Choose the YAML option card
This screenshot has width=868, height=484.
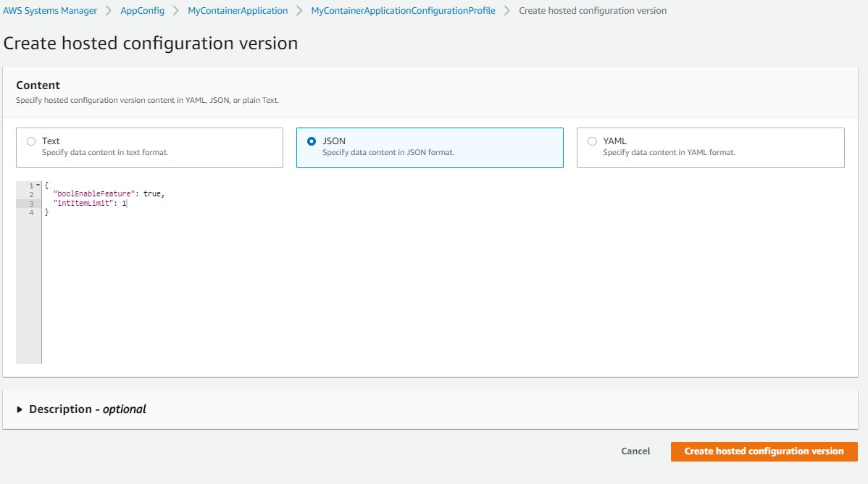710,147
